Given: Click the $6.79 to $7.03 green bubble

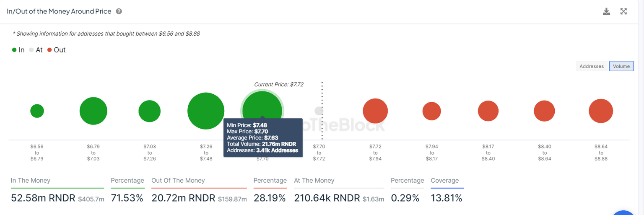Looking at the screenshot, I should [x=93, y=111].
